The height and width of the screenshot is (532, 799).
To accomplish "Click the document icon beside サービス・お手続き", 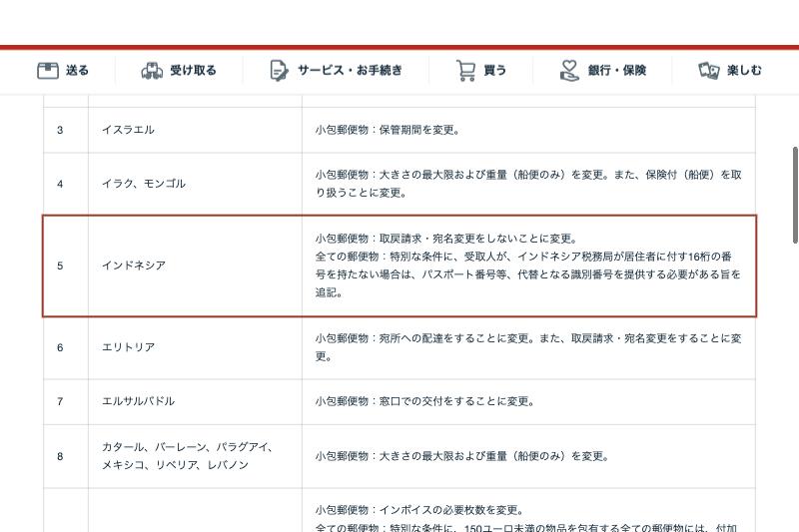I will pos(279,70).
